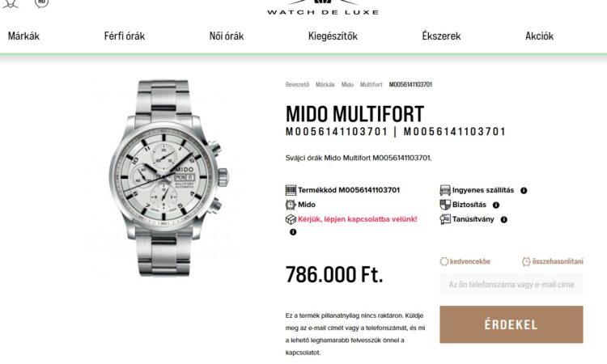Click the barcode icon next to Termékkód
Screen dimensions: 607x364
tap(291, 190)
